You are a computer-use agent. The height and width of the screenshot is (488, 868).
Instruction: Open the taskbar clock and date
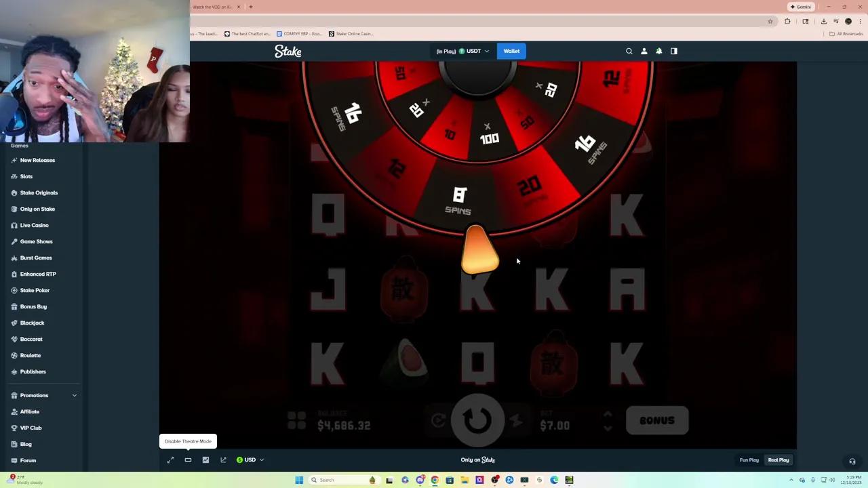(x=852, y=480)
